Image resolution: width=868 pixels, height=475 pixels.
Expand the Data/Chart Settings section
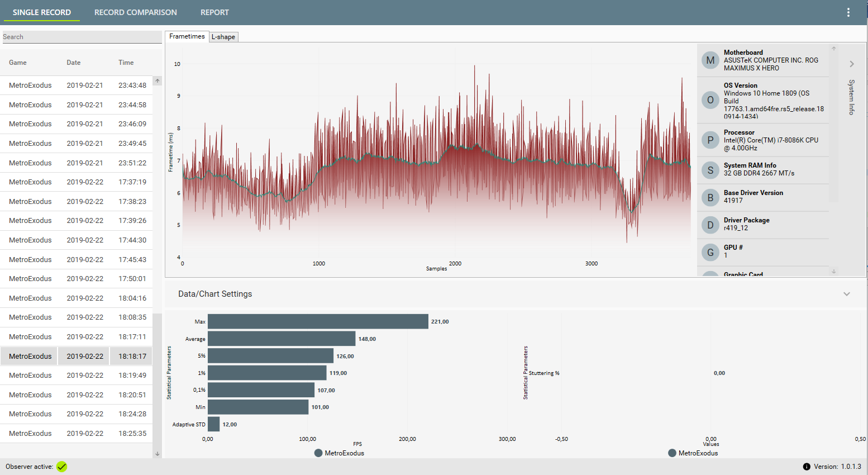pos(847,294)
